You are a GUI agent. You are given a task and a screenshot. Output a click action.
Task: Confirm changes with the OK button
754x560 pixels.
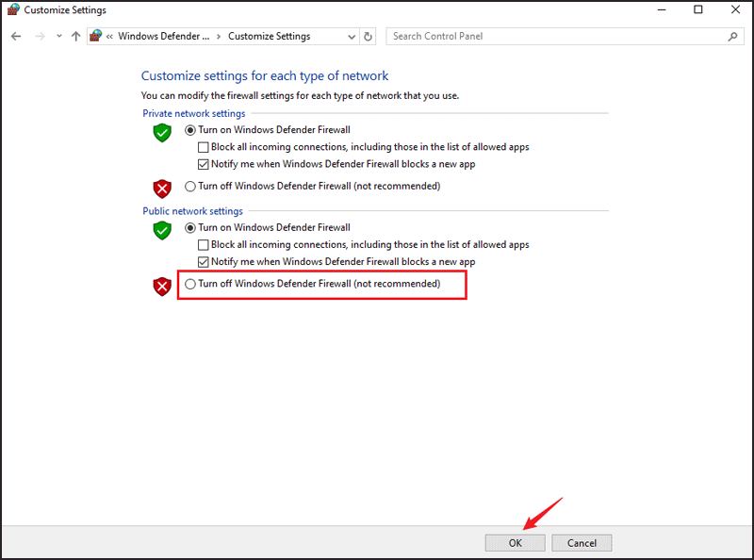click(x=515, y=543)
